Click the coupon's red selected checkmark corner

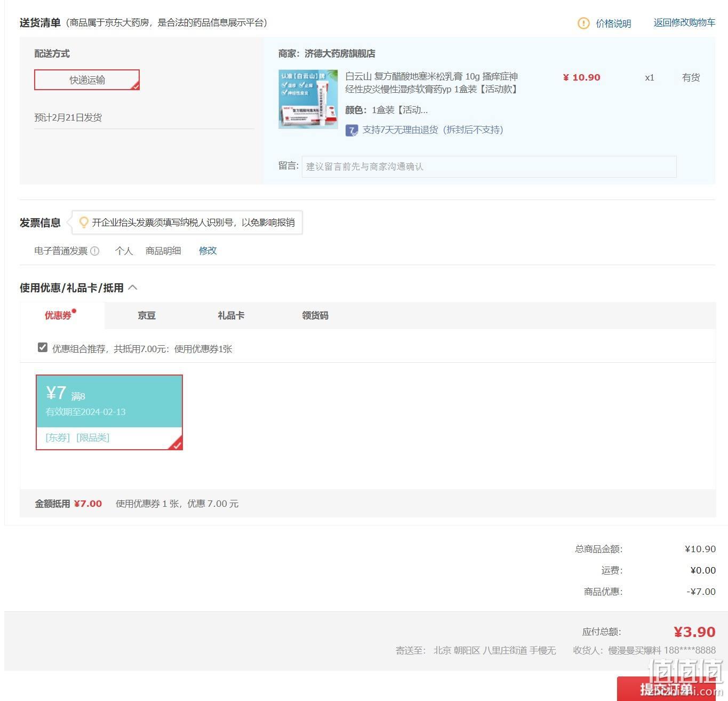coord(177,444)
